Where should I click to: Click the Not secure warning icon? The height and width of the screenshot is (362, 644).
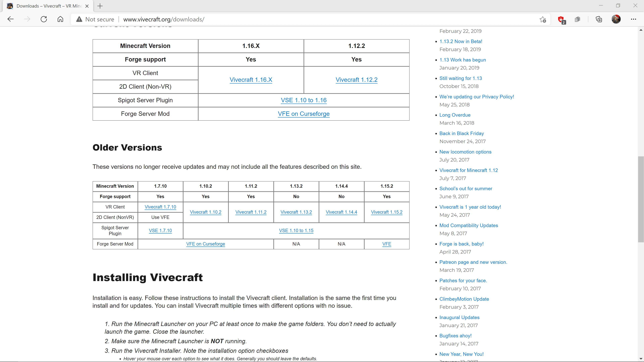pos(79,19)
